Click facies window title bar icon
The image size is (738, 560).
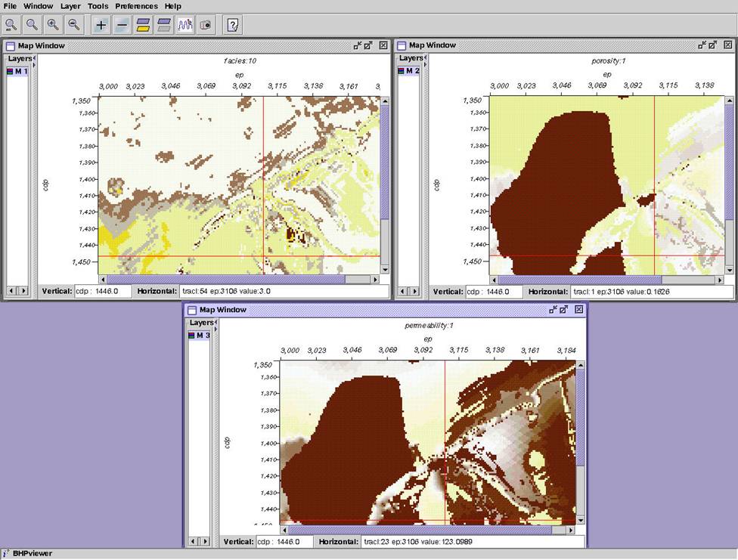(11, 45)
